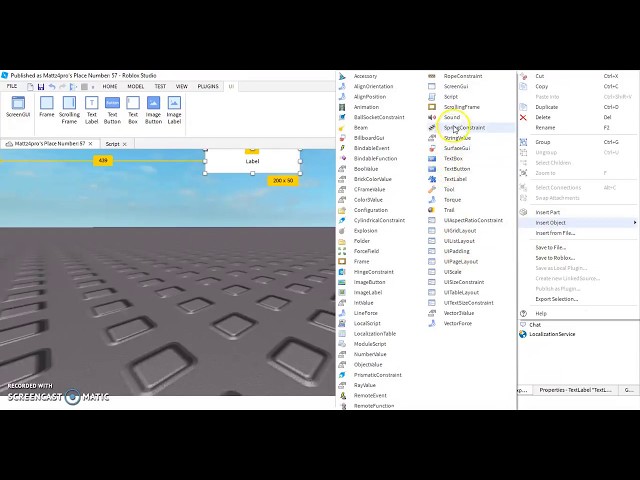Insert a UIListLayout object

(x=459, y=241)
